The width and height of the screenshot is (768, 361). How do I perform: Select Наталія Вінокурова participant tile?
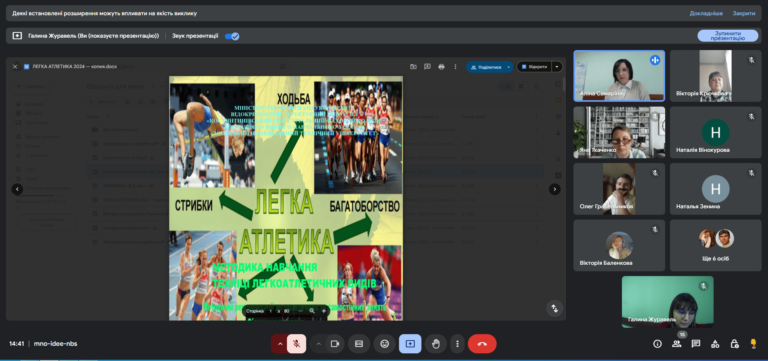715,132
